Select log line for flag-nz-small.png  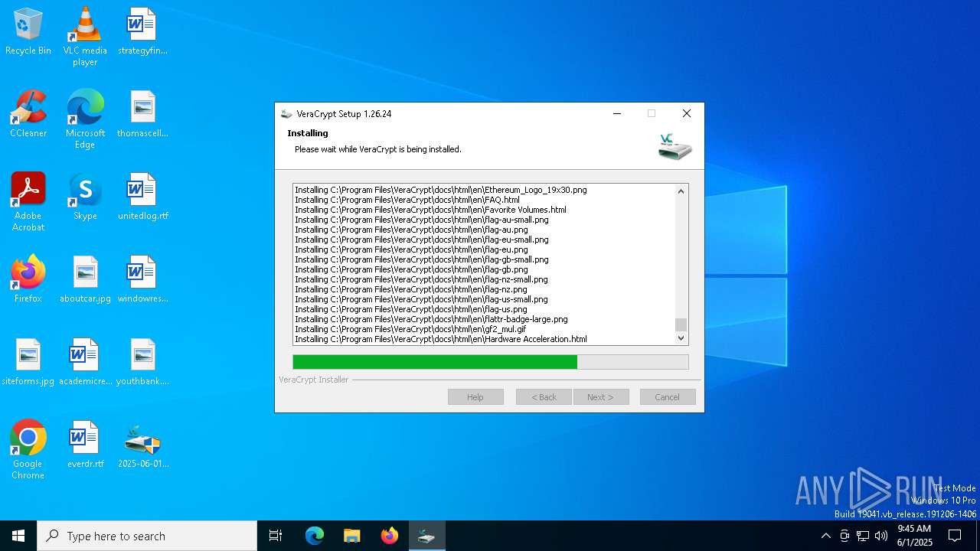tap(421, 279)
